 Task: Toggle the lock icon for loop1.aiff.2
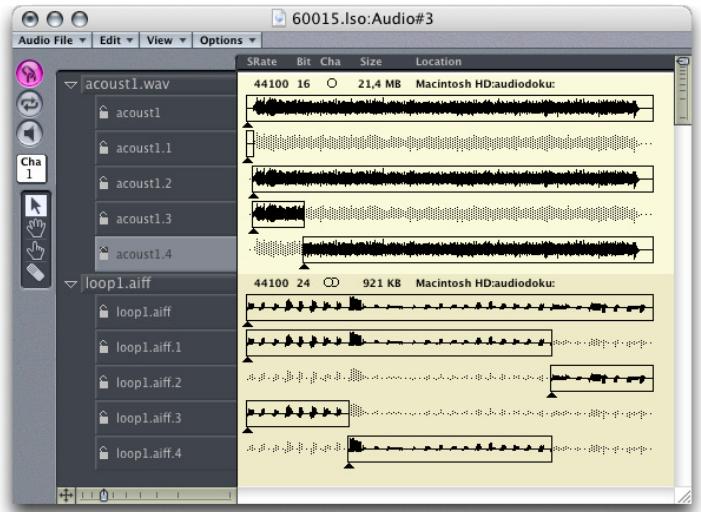(104, 381)
